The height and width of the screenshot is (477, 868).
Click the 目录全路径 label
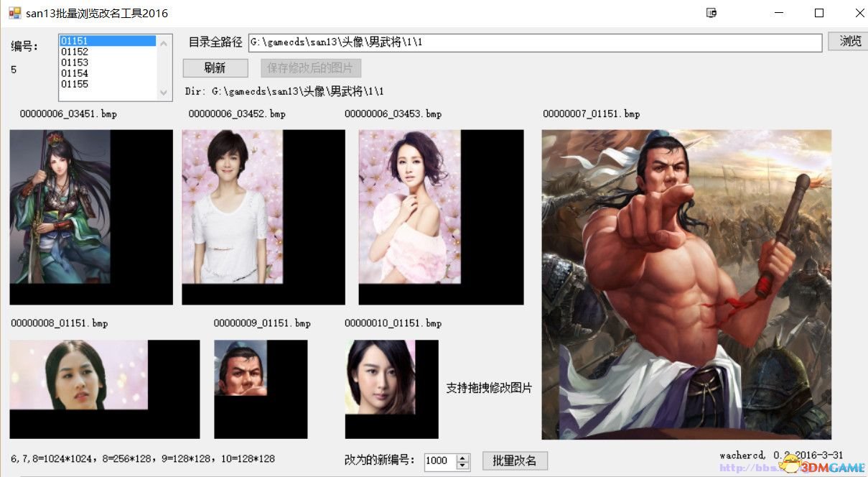215,42
